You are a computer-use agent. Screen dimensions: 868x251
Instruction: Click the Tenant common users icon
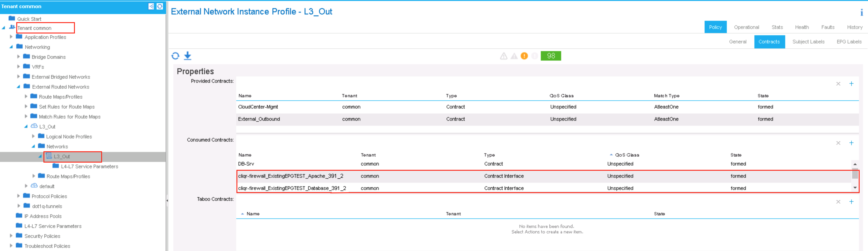(x=12, y=27)
